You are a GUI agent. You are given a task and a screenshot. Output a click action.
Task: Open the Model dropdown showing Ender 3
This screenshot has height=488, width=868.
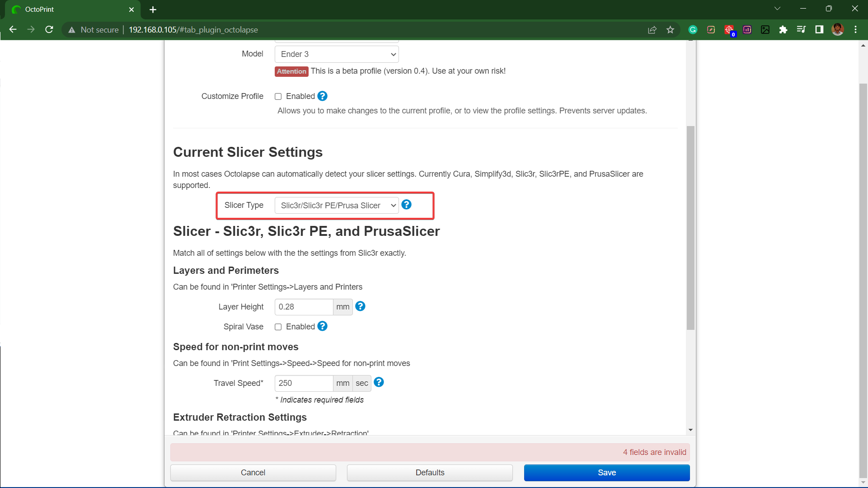[337, 54]
